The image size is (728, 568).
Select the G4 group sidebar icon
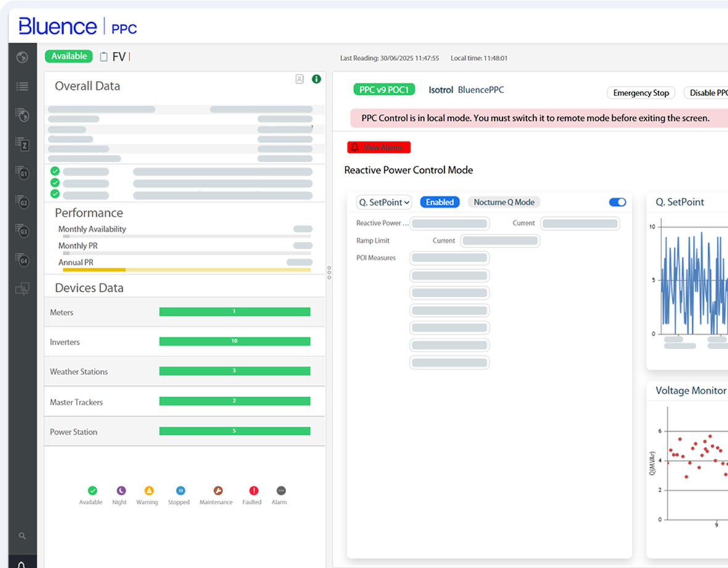(x=22, y=260)
